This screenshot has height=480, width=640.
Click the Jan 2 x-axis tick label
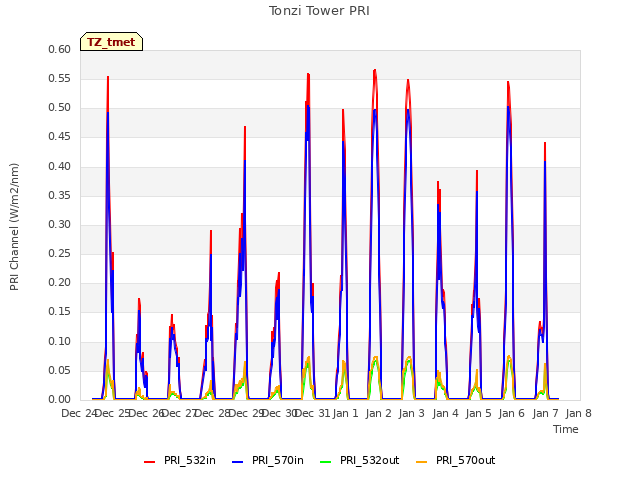coord(379,413)
